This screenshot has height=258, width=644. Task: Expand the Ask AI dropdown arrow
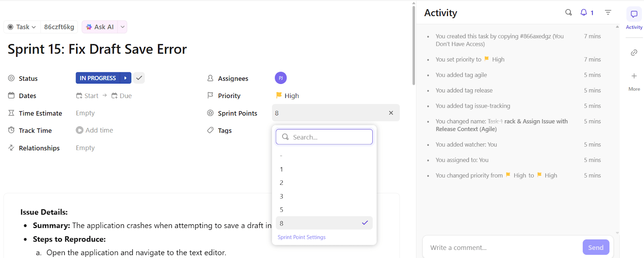pyautogui.click(x=123, y=27)
